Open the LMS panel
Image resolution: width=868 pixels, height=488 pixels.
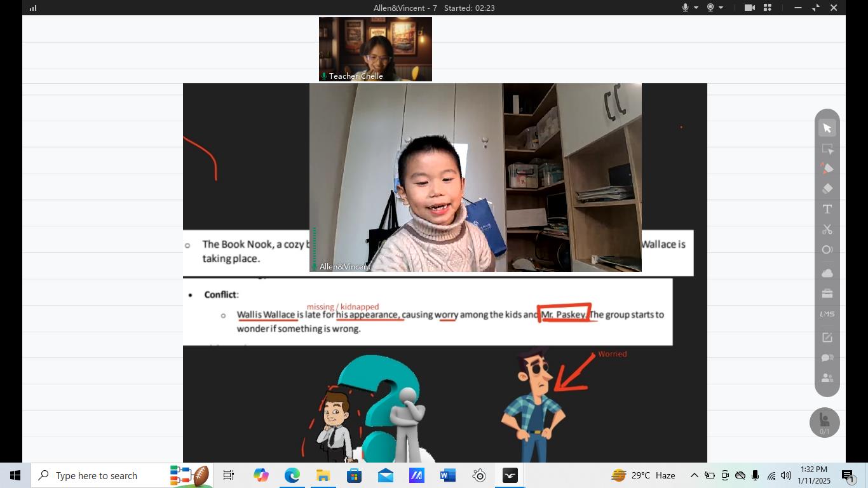pyautogui.click(x=827, y=314)
